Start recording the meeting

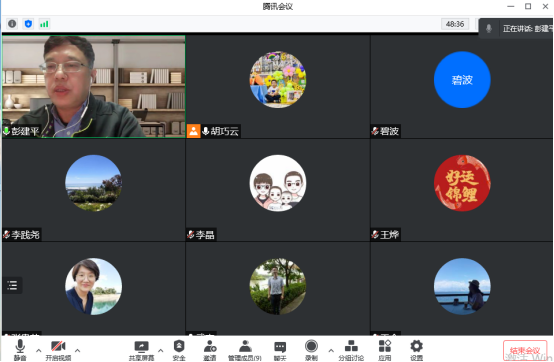click(x=311, y=350)
